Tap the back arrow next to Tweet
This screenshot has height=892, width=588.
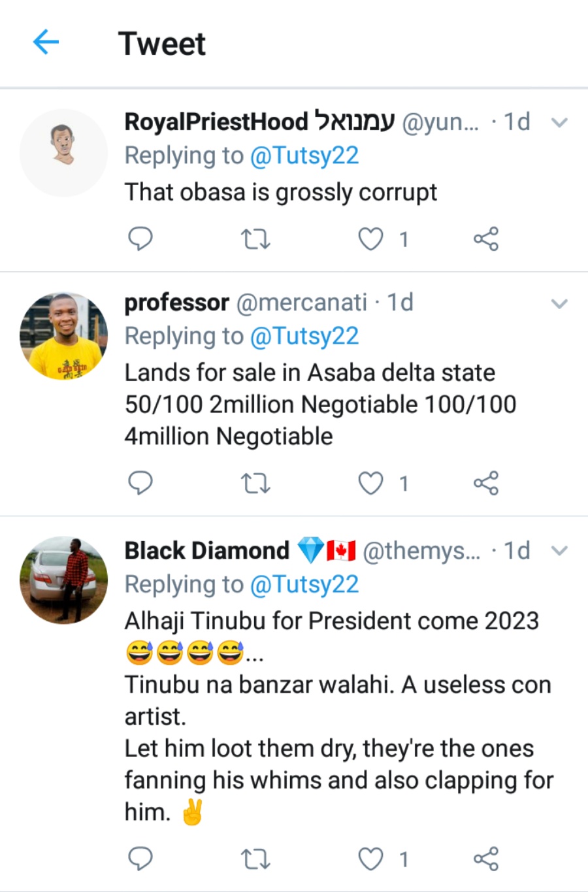pos(46,42)
